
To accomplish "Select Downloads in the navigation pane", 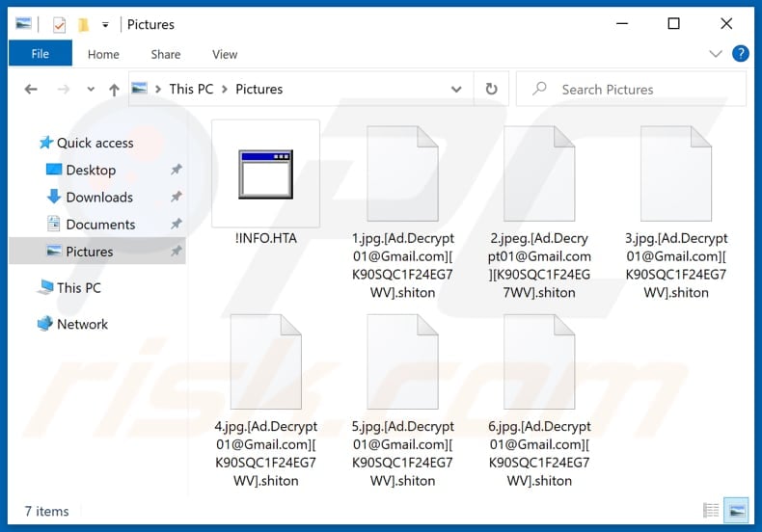I will (x=98, y=198).
